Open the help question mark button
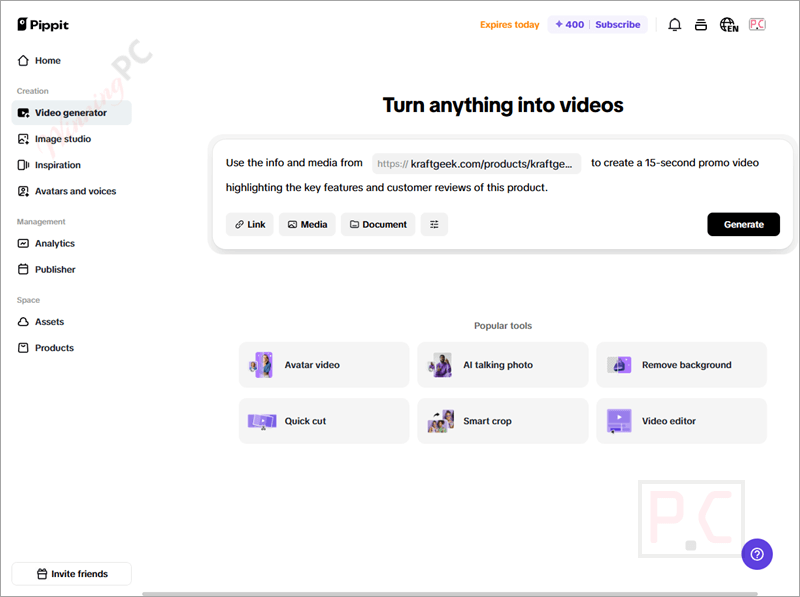Viewport: 800px width, 597px height. coord(757,554)
